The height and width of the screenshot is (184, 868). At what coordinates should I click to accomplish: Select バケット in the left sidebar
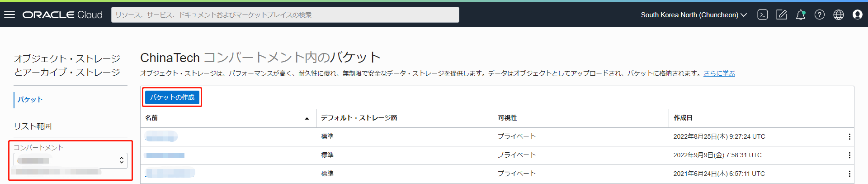[x=30, y=100]
